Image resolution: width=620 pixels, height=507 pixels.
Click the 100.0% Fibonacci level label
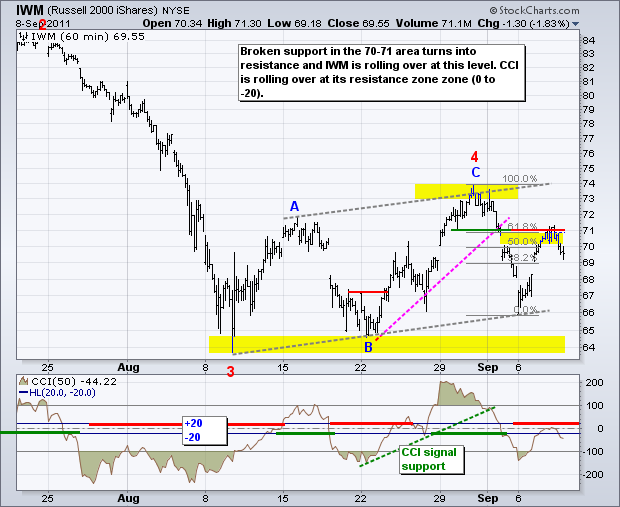point(520,179)
